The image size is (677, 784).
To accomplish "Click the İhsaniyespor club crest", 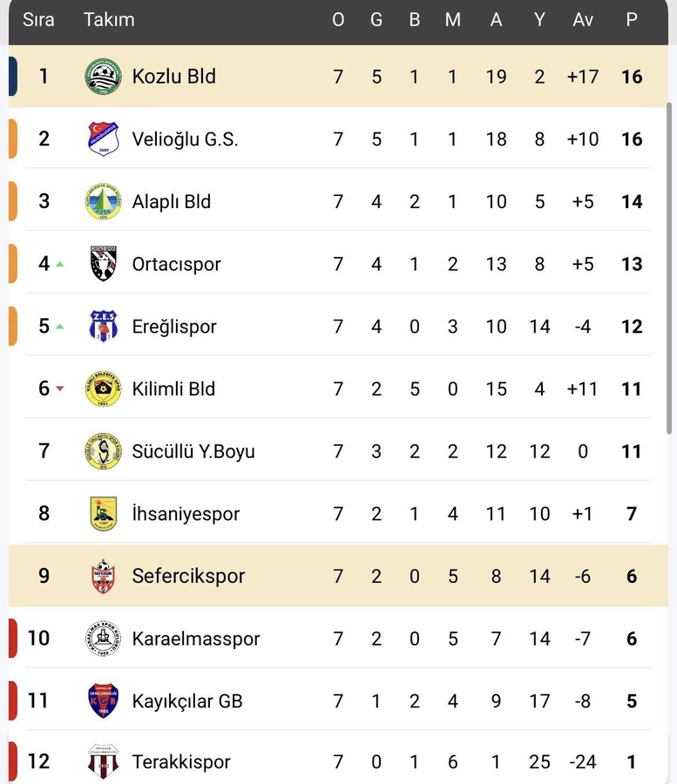I will tap(103, 514).
